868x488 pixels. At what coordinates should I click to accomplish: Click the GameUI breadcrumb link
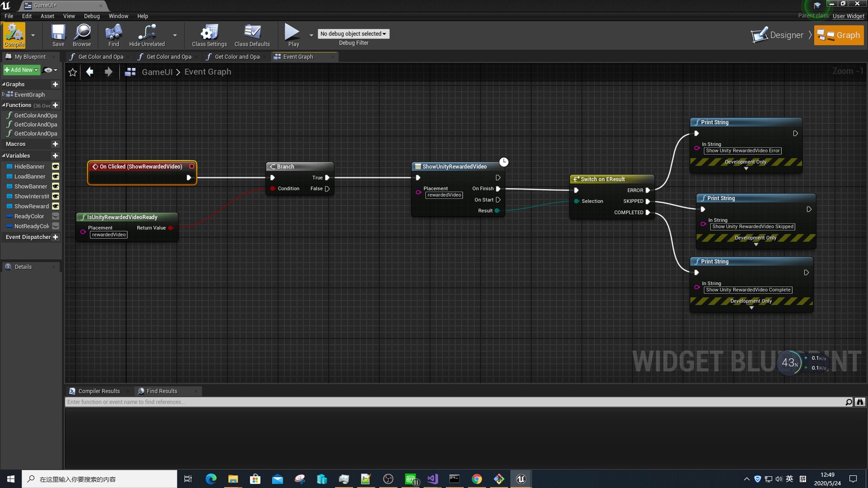tap(157, 71)
